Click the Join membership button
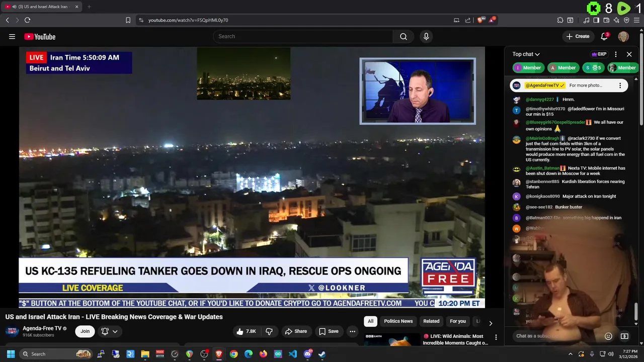Screen dimensions: 644x362 point(85,331)
